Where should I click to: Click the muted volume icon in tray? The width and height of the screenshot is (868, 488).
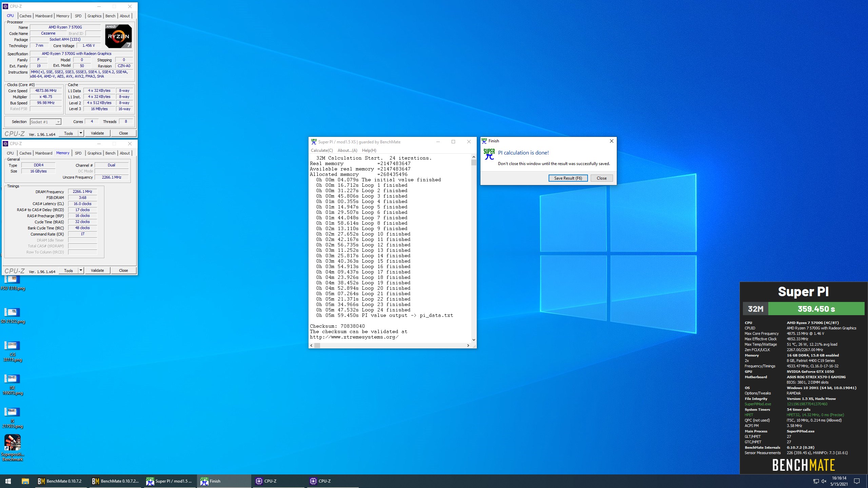(x=824, y=481)
